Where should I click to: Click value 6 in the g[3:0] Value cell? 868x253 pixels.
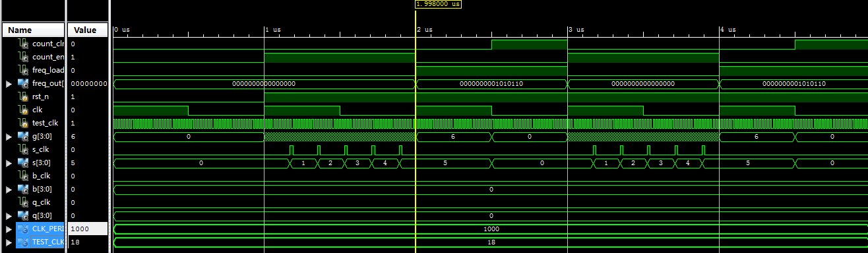point(73,136)
